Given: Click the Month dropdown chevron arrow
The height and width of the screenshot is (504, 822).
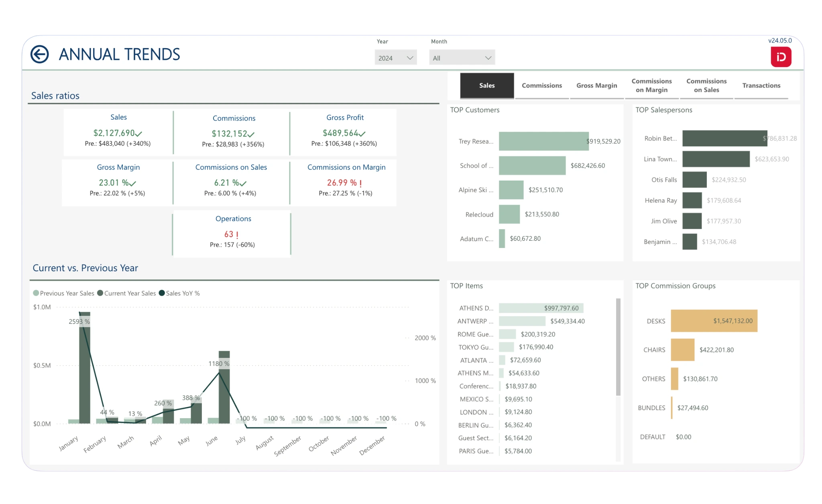Looking at the screenshot, I should pos(488,58).
